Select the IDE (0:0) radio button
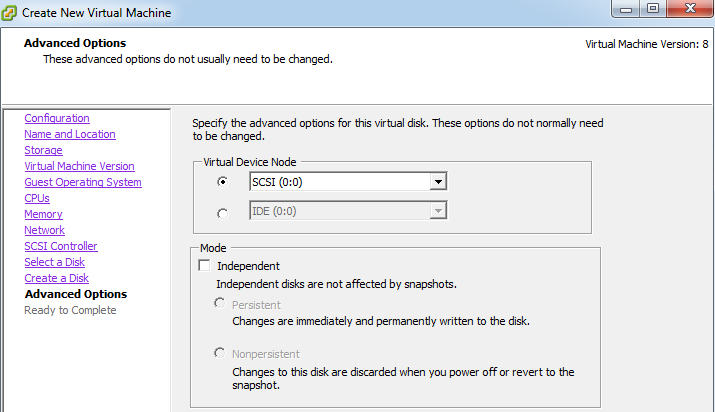This screenshot has height=412, width=715. 223,213
